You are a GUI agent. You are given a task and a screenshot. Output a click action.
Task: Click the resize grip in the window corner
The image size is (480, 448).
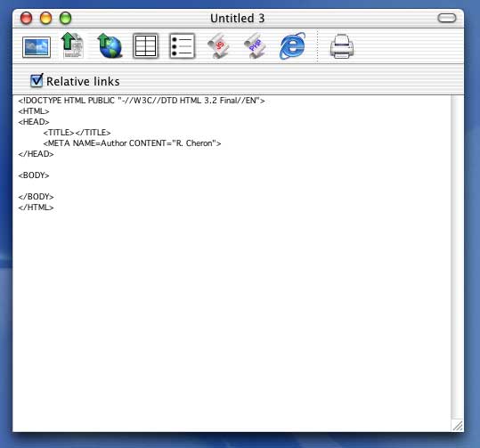tap(458, 426)
